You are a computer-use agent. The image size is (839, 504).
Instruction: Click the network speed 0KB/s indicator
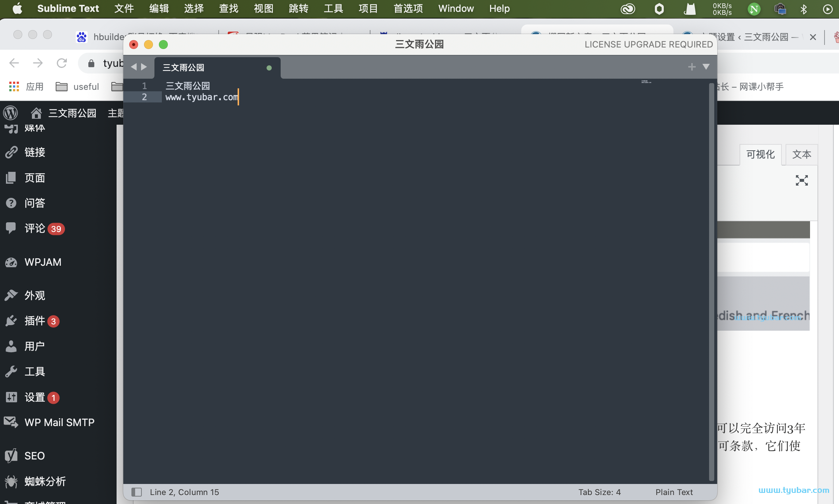722,9
